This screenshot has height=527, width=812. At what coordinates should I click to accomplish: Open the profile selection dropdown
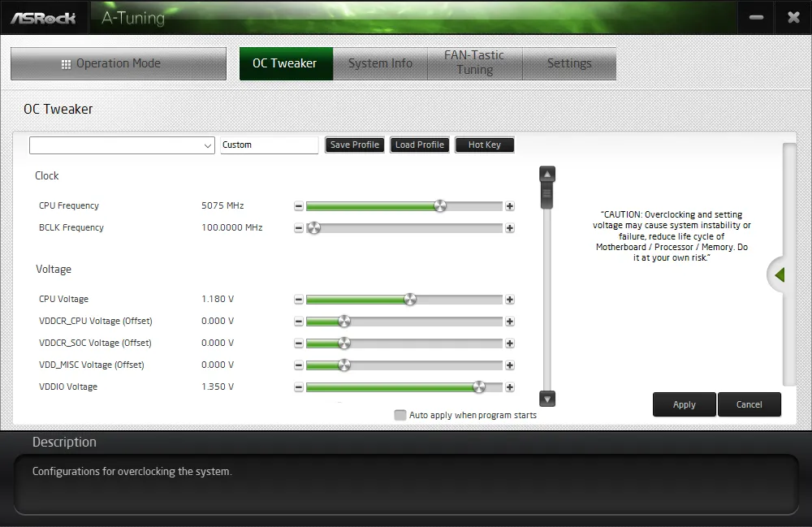coord(122,145)
